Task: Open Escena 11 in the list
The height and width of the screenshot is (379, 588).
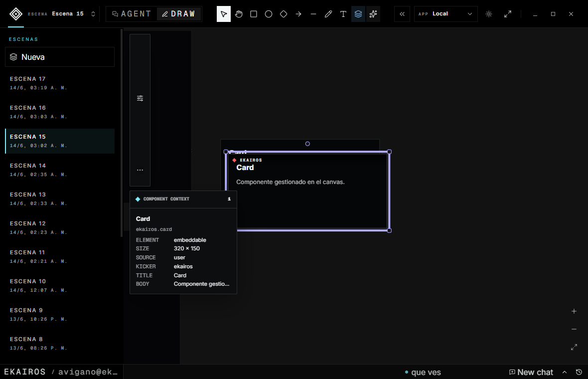Action: (x=60, y=256)
